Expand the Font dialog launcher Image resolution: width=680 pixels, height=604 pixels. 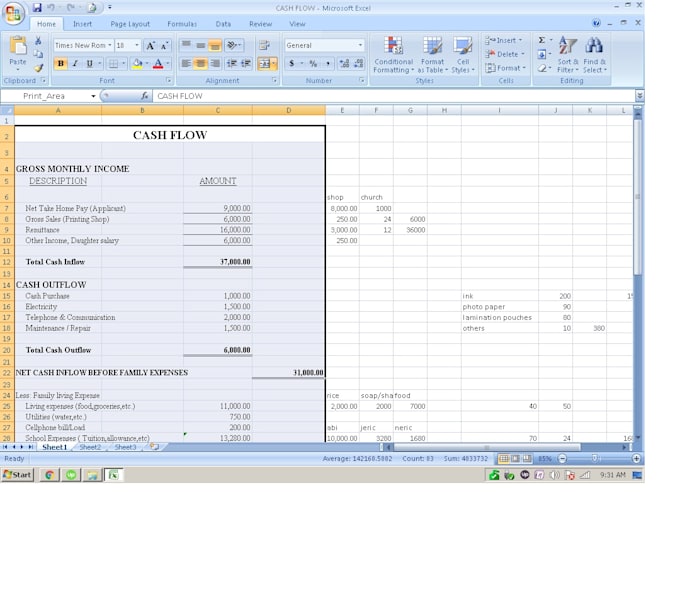click(169, 81)
